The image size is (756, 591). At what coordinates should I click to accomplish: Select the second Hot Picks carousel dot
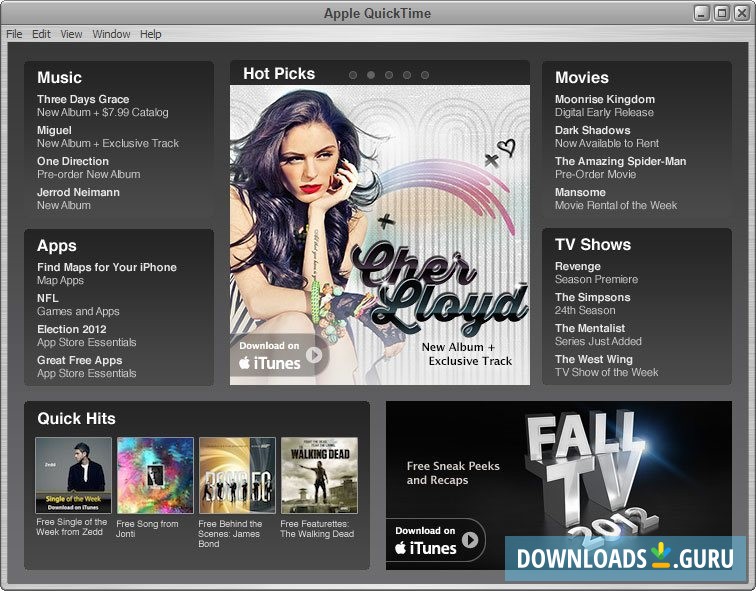point(371,75)
